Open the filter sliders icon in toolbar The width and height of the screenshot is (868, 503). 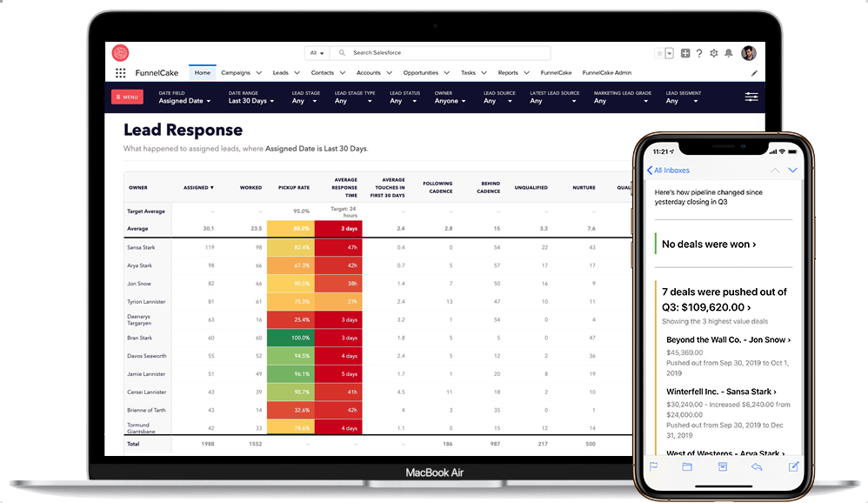(x=751, y=97)
